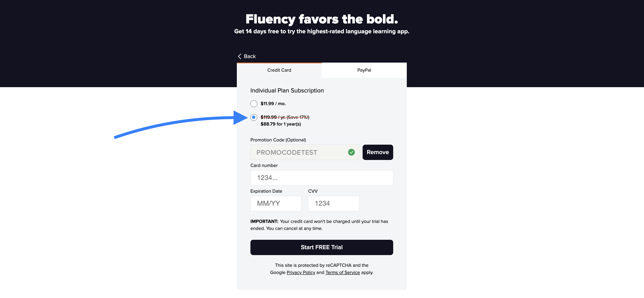Click the "Fluency favors the bold." headline
Image resolution: width=644 pixels, height=298 pixels.
coord(321,19)
